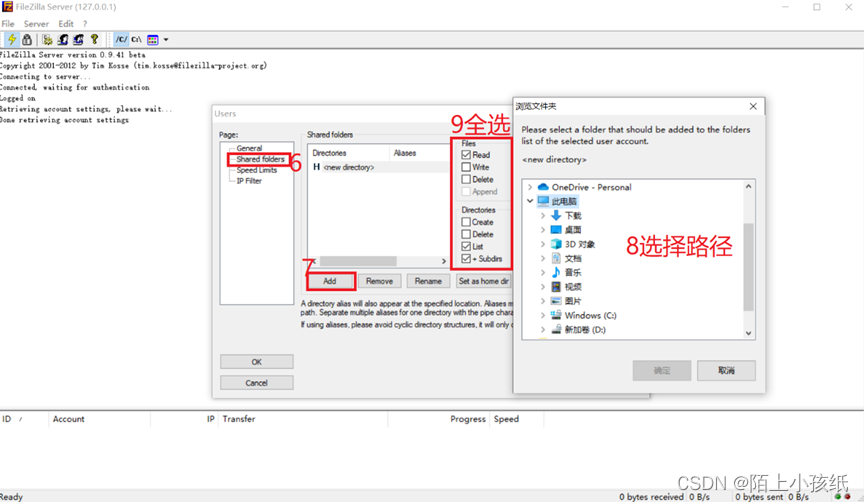The height and width of the screenshot is (502, 864).
Task: Click the Rename button
Action: [x=428, y=281]
